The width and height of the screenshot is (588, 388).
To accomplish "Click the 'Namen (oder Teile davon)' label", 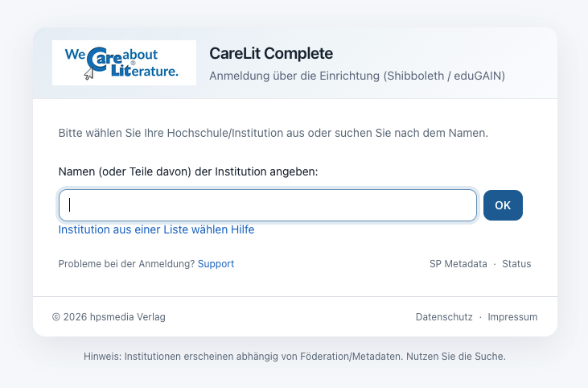I will pos(188,171).
